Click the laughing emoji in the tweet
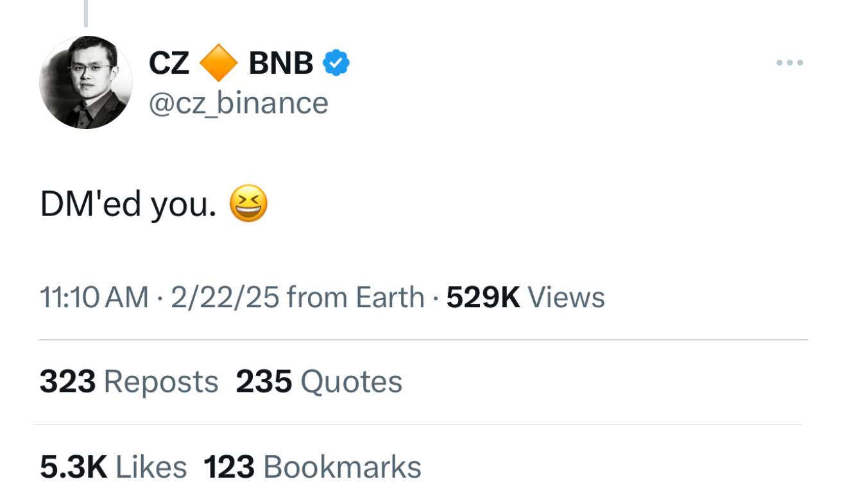 (x=248, y=205)
